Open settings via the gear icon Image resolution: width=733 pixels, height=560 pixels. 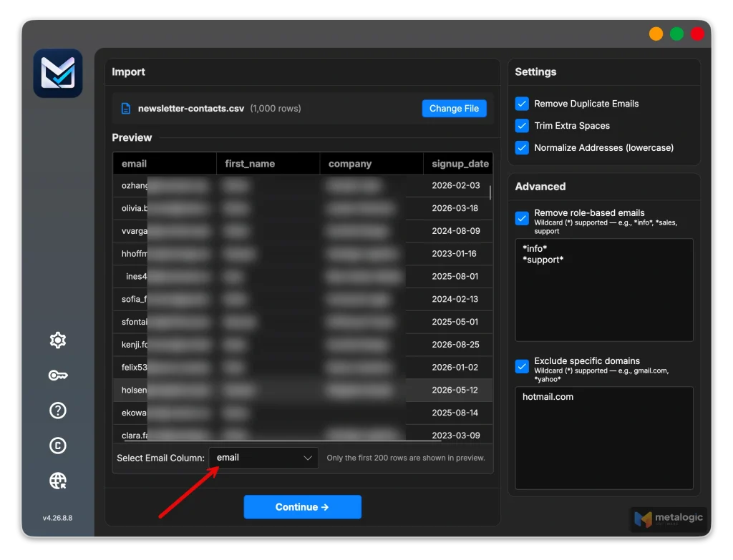[x=58, y=340]
